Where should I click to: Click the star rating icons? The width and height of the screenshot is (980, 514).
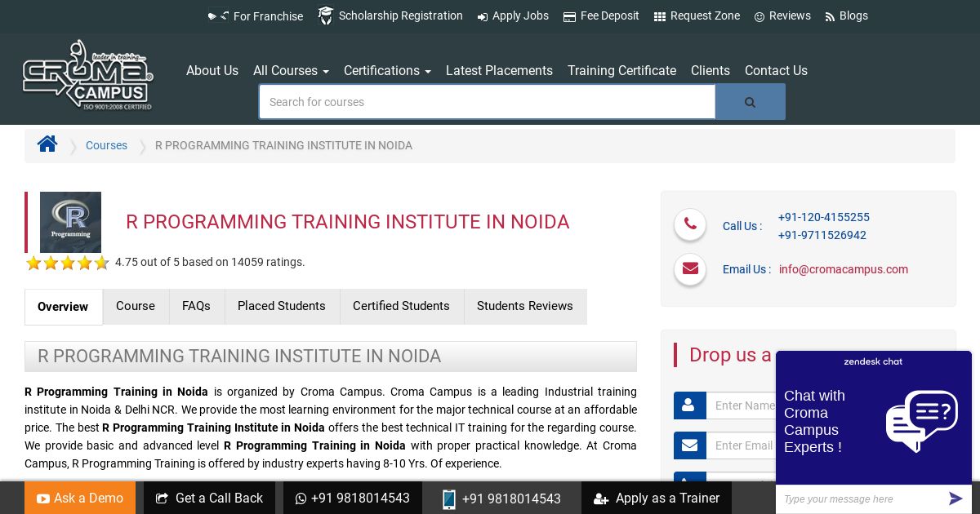pyautogui.click(x=67, y=263)
